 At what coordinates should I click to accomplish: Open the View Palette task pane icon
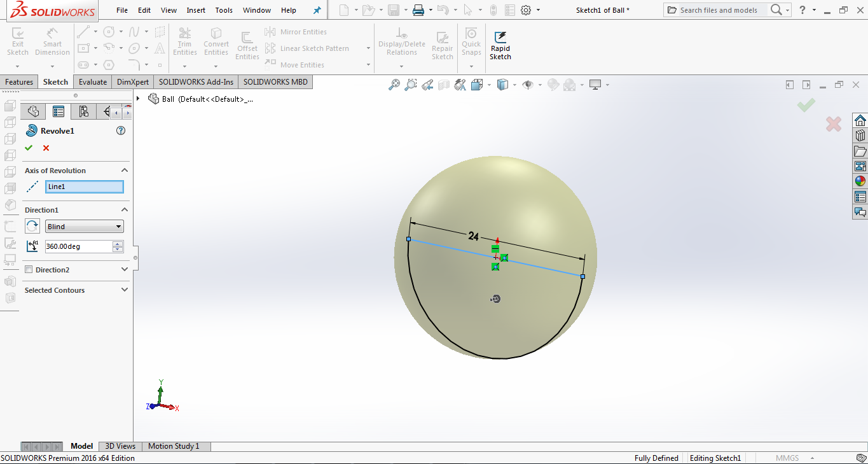[860, 166]
